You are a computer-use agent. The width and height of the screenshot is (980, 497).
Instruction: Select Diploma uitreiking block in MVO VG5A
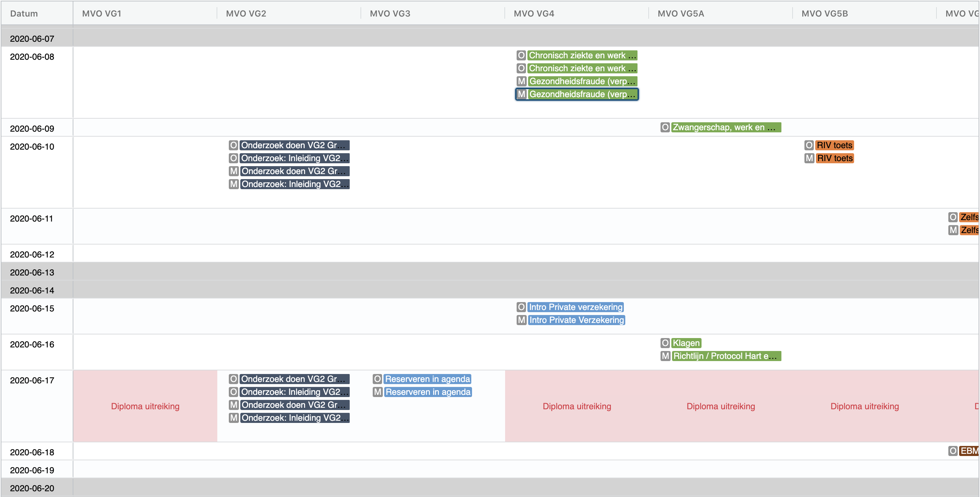(721, 406)
